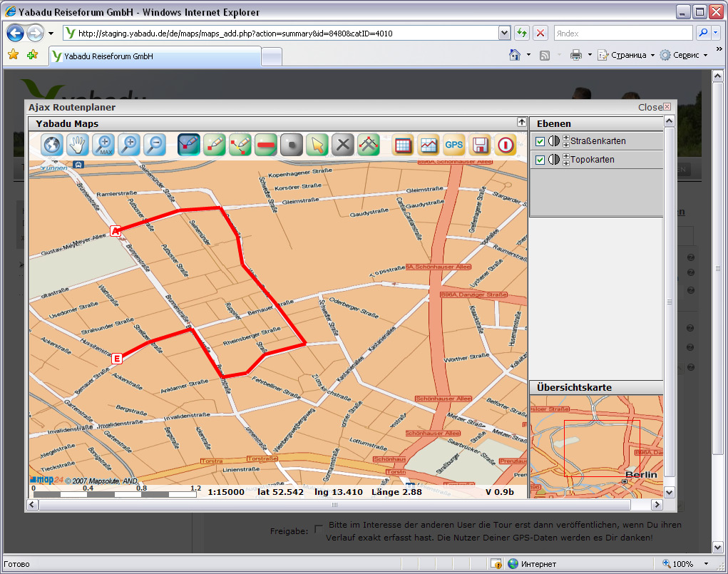Click the red E end marker
The width and height of the screenshot is (728, 574).
tap(117, 359)
